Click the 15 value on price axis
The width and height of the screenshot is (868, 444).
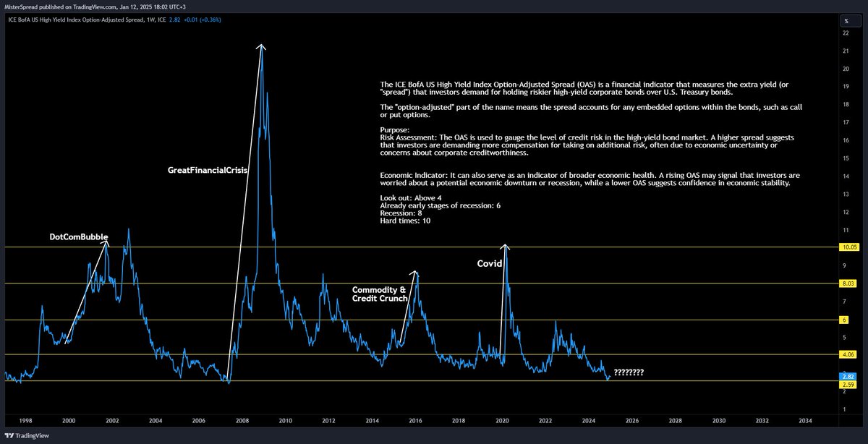pyautogui.click(x=845, y=158)
